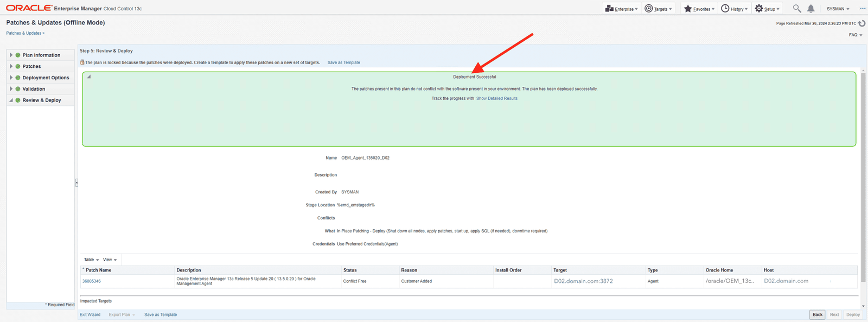Expand the Plan Information step
The width and height of the screenshot is (868, 322).
(11, 55)
